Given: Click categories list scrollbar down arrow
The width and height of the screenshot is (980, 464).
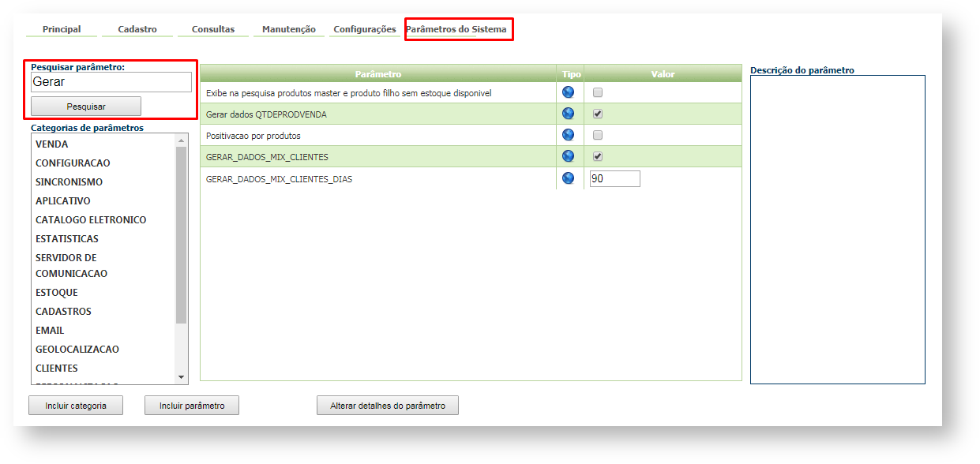Looking at the screenshot, I should click(x=182, y=378).
